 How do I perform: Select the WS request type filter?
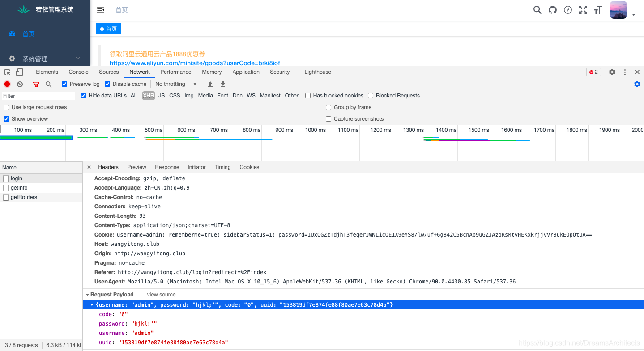251,96
